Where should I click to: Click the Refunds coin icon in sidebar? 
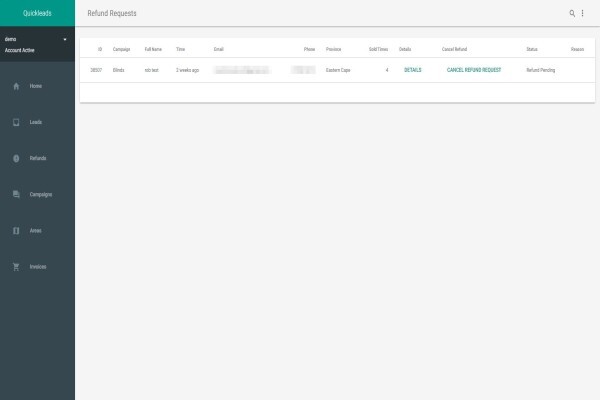click(x=16, y=158)
